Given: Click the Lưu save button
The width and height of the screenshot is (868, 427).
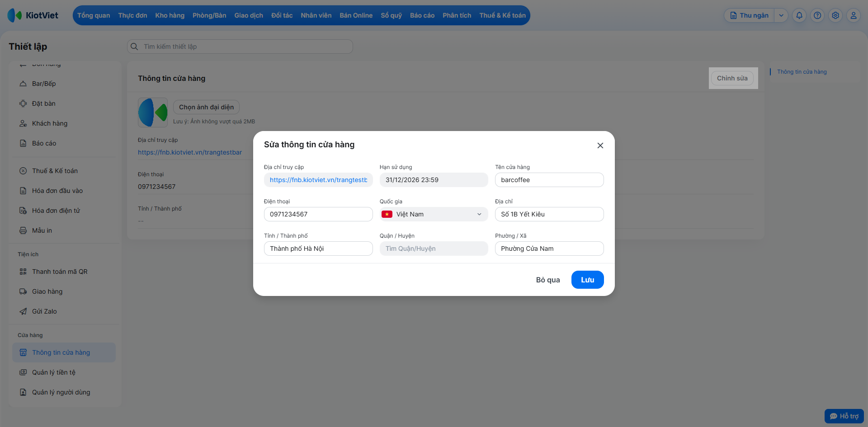Looking at the screenshot, I should (588, 280).
